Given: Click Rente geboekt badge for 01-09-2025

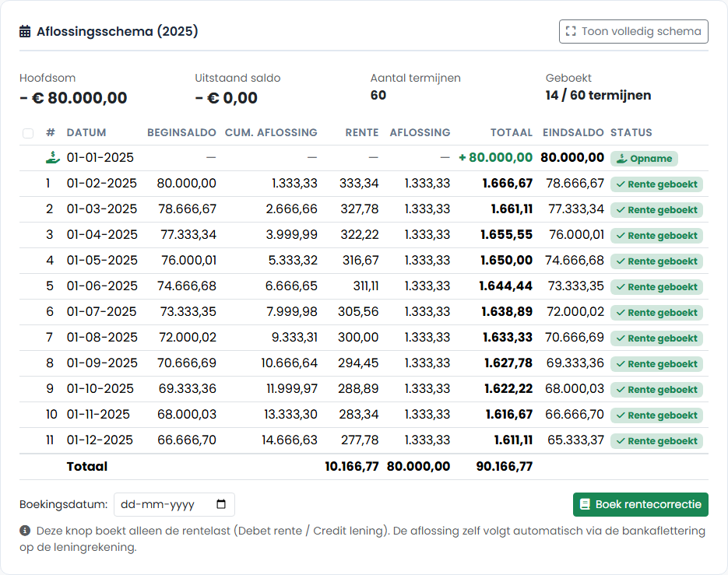Looking at the screenshot, I should click(x=656, y=364).
